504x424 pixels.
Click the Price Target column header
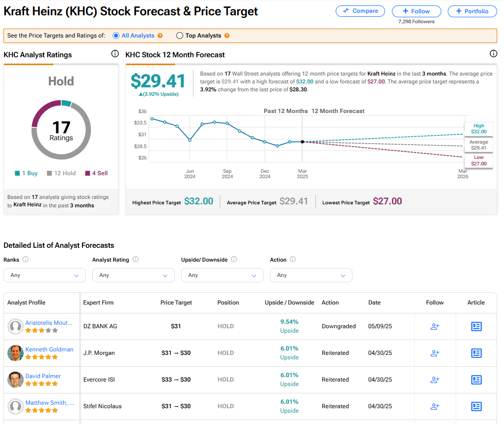tap(176, 303)
